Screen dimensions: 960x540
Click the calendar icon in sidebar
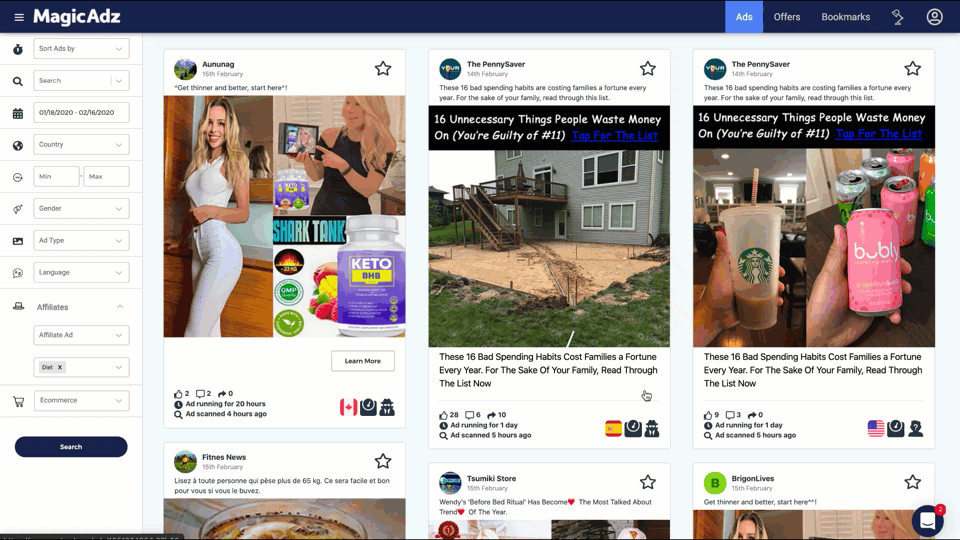(18, 113)
